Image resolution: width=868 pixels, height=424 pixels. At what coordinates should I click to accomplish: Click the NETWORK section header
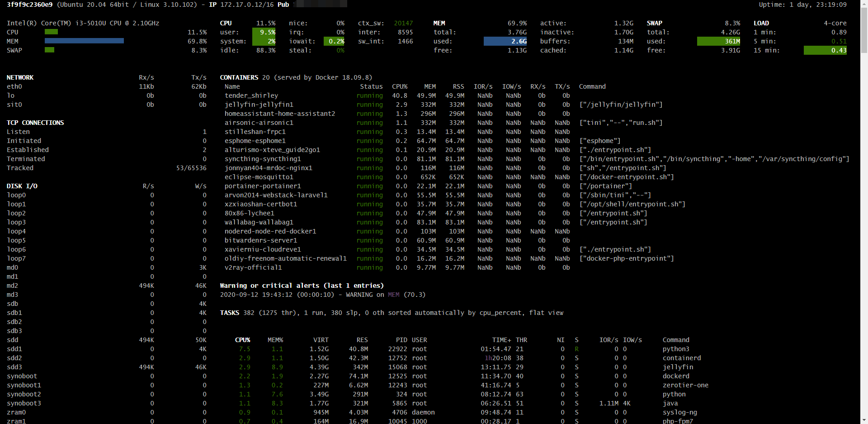pos(20,77)
